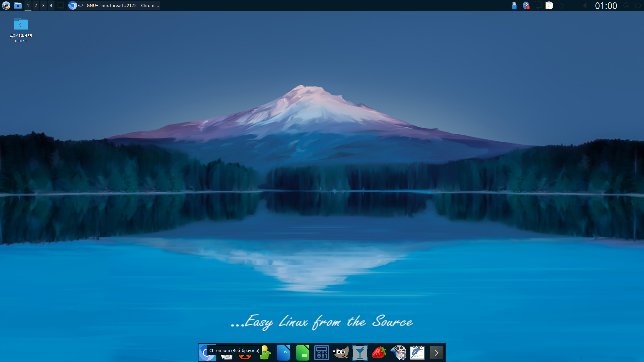Screen dimensions: 644x362
Task: Open the penguin application launcher menu
Action: 6,5
